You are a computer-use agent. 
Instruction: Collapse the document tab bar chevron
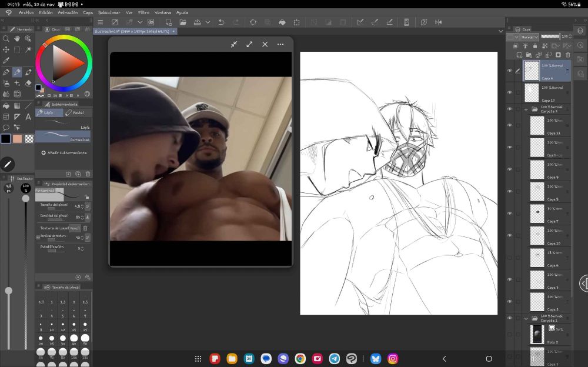pos(500,31)
